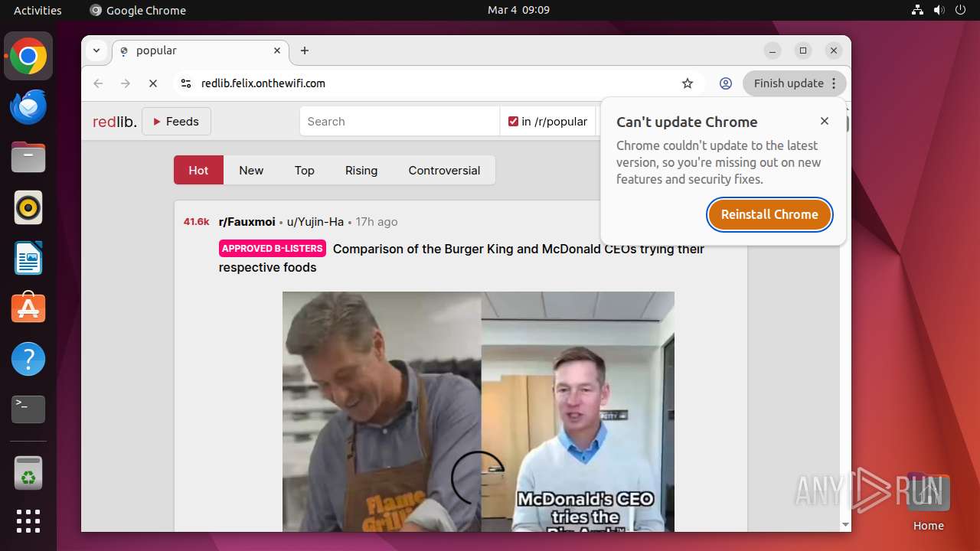
Task: Go forward in browser history
Action: [126, 83]
